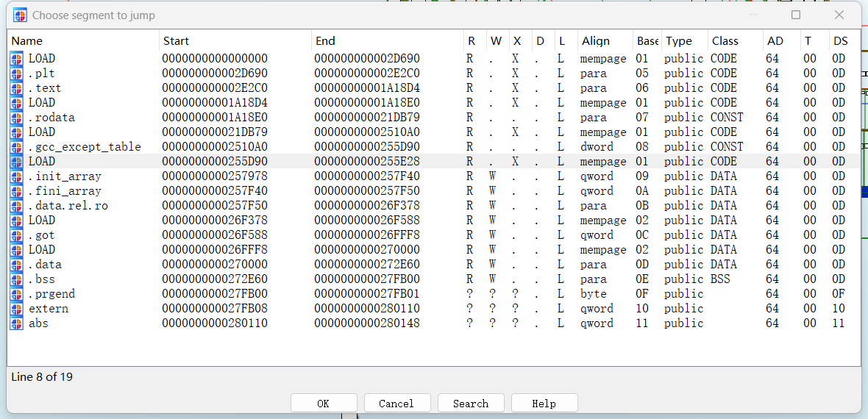Select the .bss segment icon
The height and width of the screenshot is (419, 868).
tap(17, 279)
